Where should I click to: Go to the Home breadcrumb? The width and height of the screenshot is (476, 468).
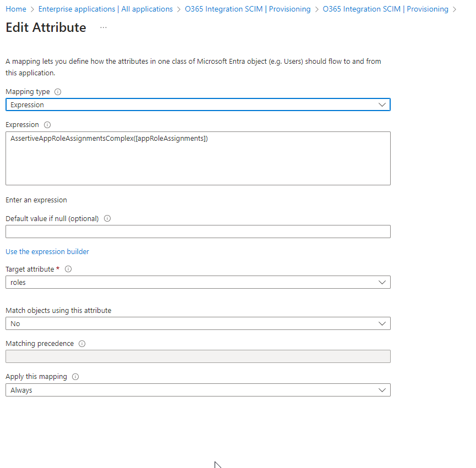coord(16,9)
